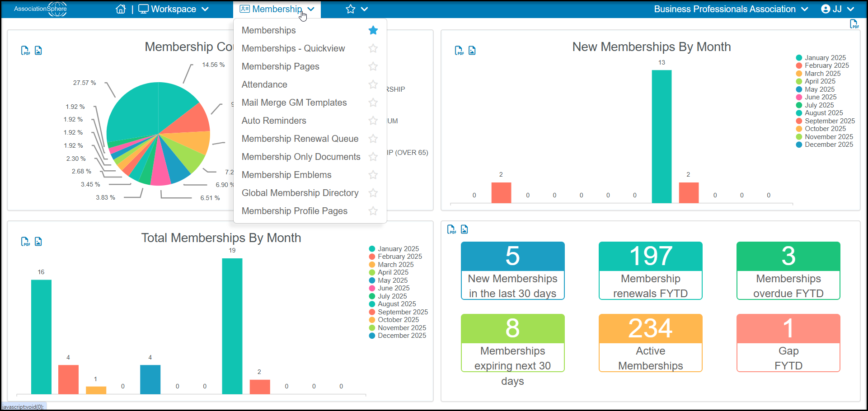Export the Membership Count chart as PDF
Image resolution: width=868 pixels, height=411 pixels.
pyautogui.click(x=25, y=51)
